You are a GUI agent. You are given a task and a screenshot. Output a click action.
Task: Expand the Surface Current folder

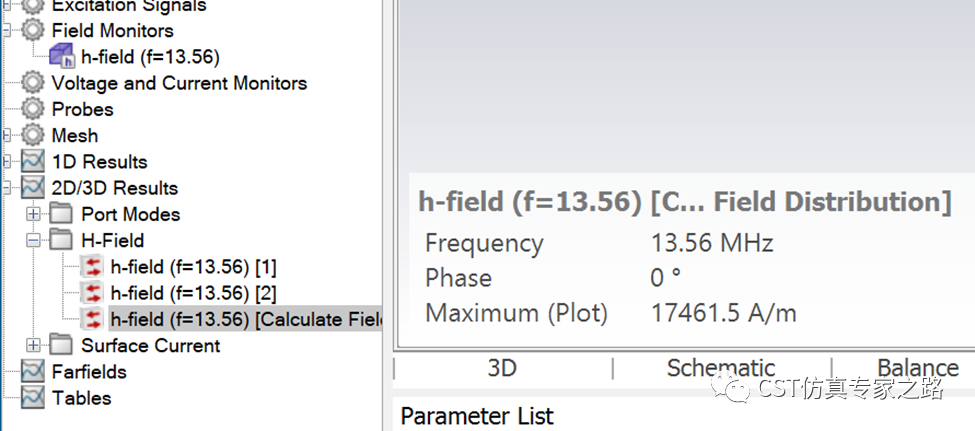pyautogui.click(x=33, y=345)
